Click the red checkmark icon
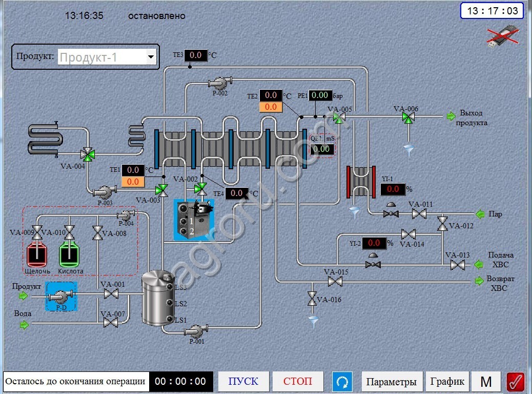 coord(515,382)
